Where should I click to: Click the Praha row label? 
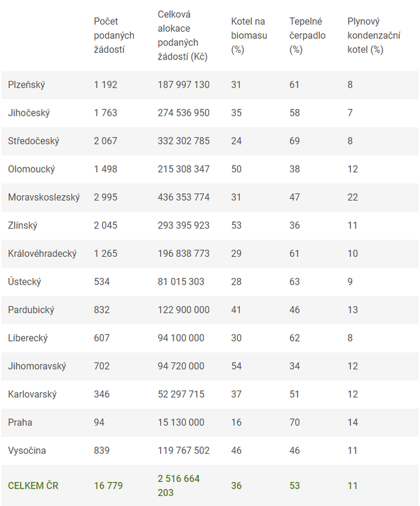[x=20, y=423]
